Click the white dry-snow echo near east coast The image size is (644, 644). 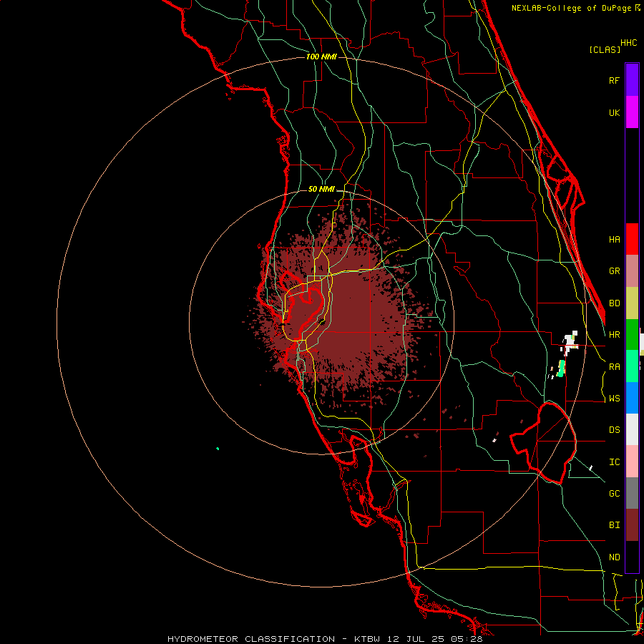click(570, 343)
